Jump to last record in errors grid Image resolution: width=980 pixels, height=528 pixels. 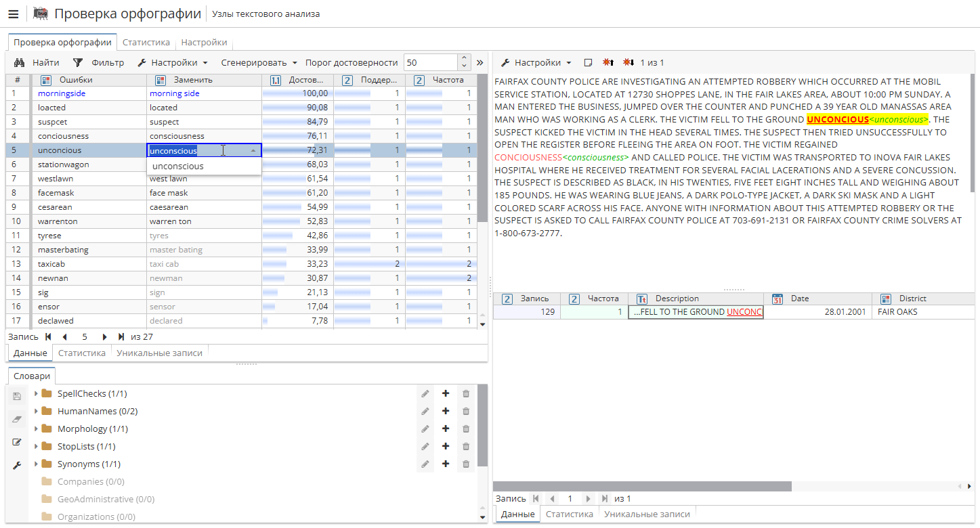(x=121, y=336)
